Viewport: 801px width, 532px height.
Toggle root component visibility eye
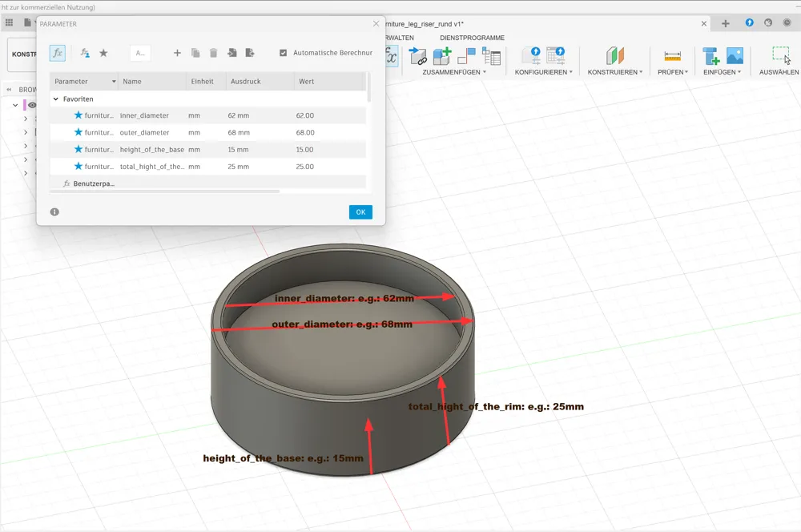coord(32,105)
